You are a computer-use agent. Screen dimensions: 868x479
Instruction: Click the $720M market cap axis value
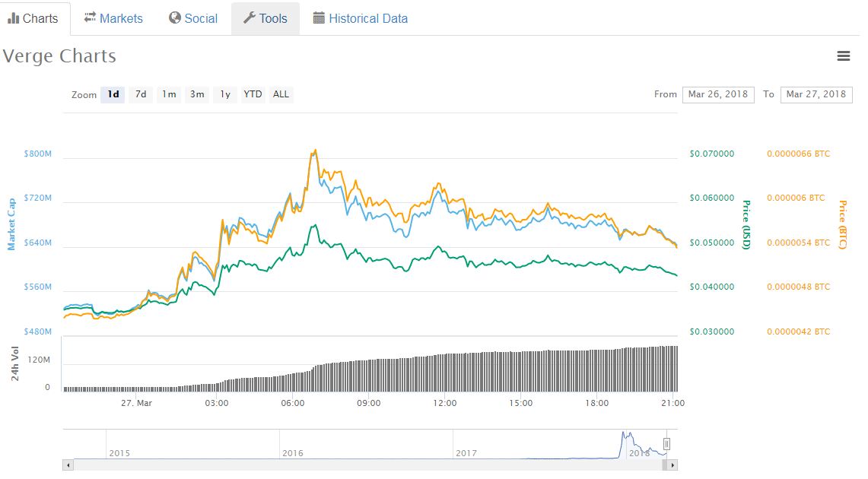point(37,198)
